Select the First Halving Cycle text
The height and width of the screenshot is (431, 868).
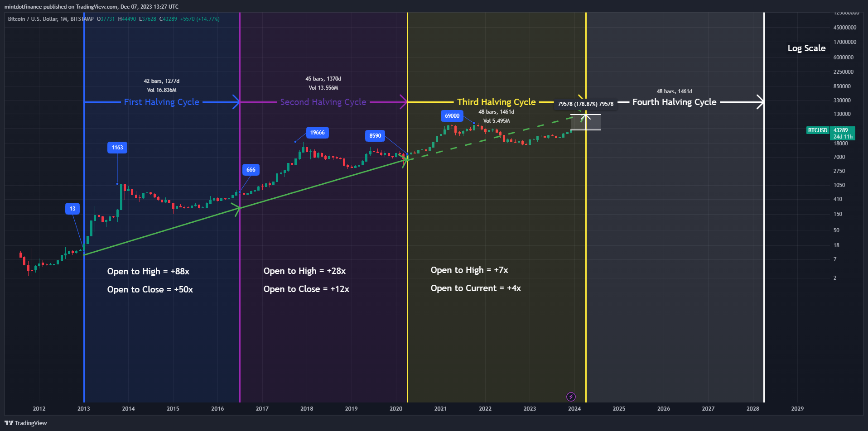162,102
